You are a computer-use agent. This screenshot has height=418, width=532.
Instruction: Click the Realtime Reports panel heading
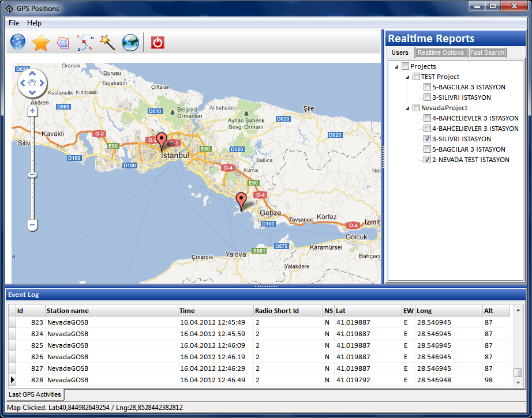[x=431, y=39]
